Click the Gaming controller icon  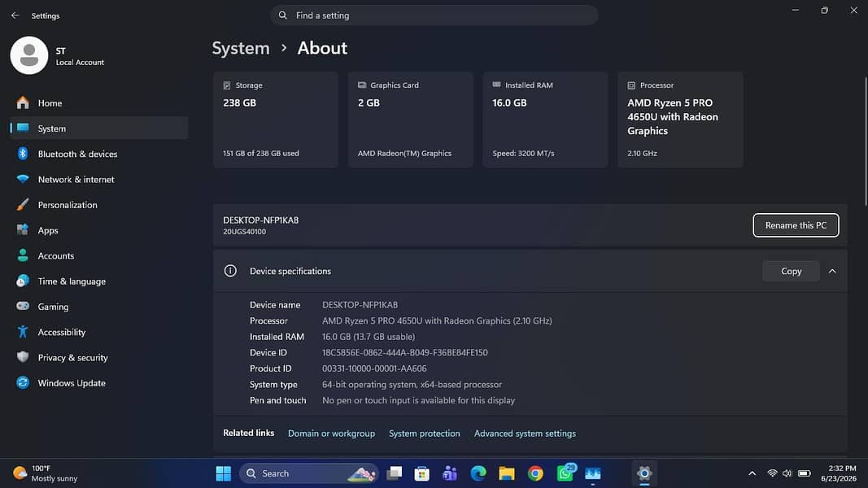click(x=23, y=306)
